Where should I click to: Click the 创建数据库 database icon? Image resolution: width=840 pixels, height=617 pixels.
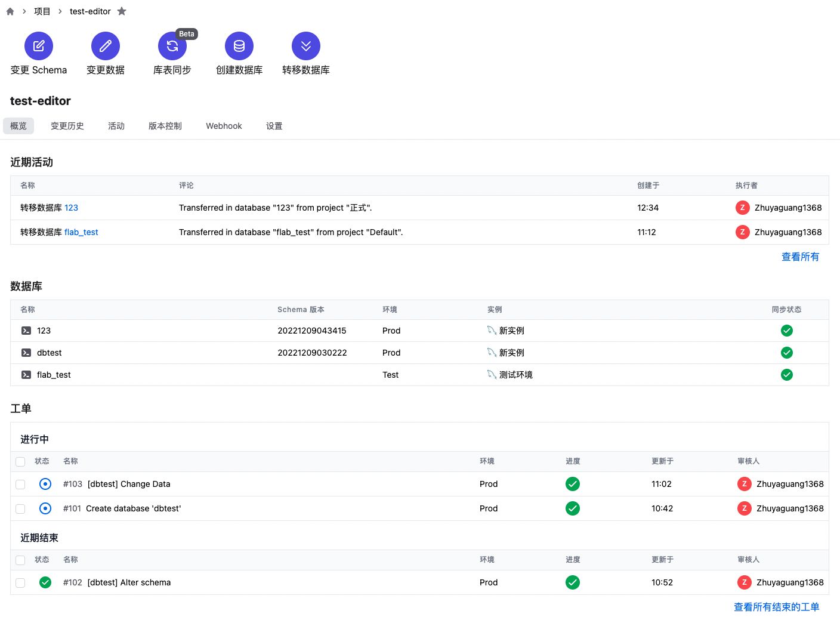click(x=239, y=46)
